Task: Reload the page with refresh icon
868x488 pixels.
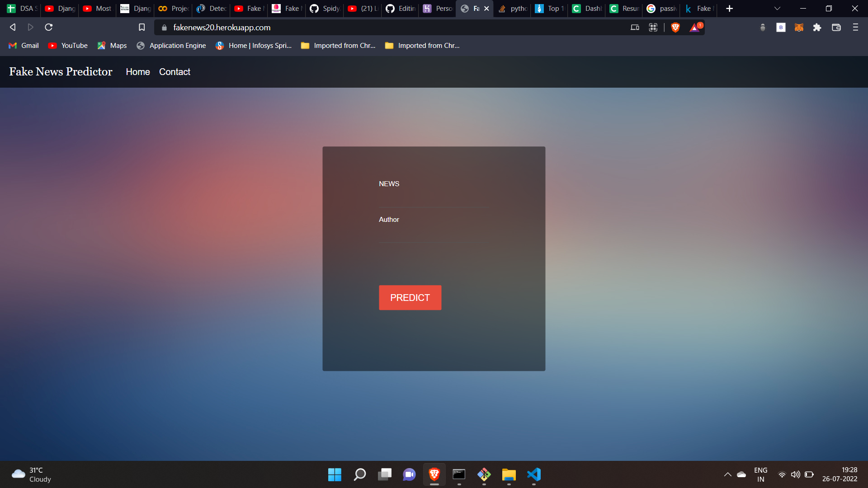Action: tap(49, 28)
